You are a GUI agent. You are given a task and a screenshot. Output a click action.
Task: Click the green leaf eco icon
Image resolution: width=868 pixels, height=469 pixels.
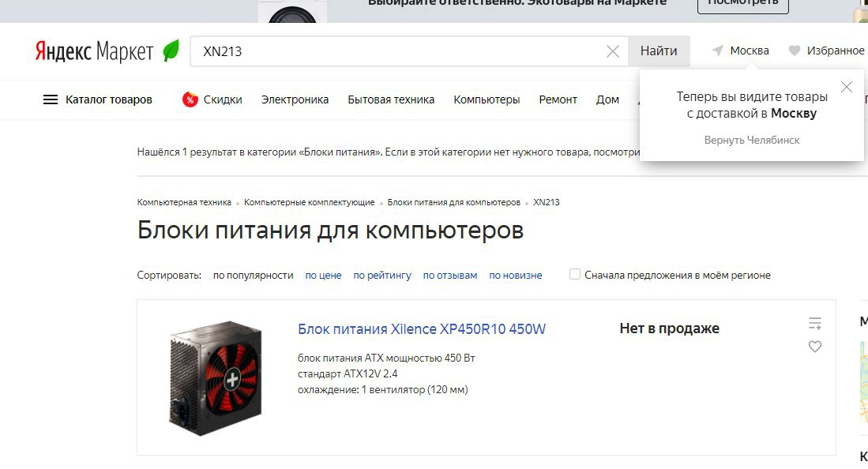pyautogui.click(x=171, y=51)
